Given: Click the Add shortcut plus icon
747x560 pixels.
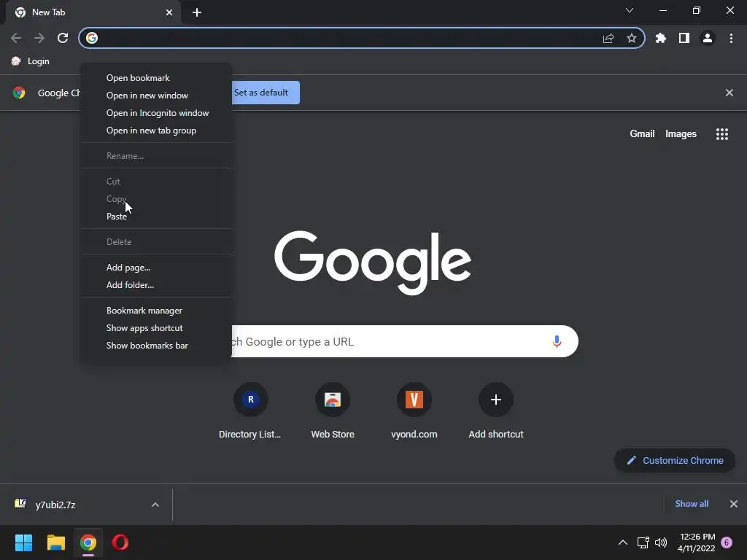Looking at the screenshot, I should [x=496, y=400].
